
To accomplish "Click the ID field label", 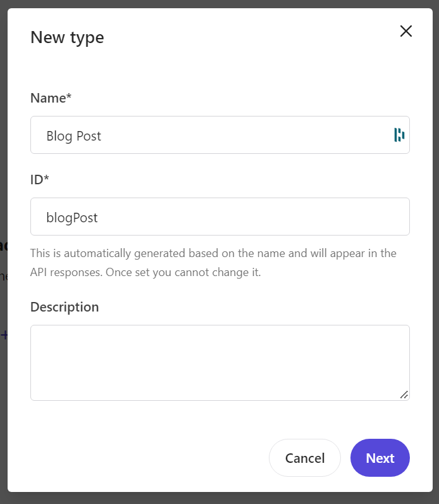I will pos(37,180).
